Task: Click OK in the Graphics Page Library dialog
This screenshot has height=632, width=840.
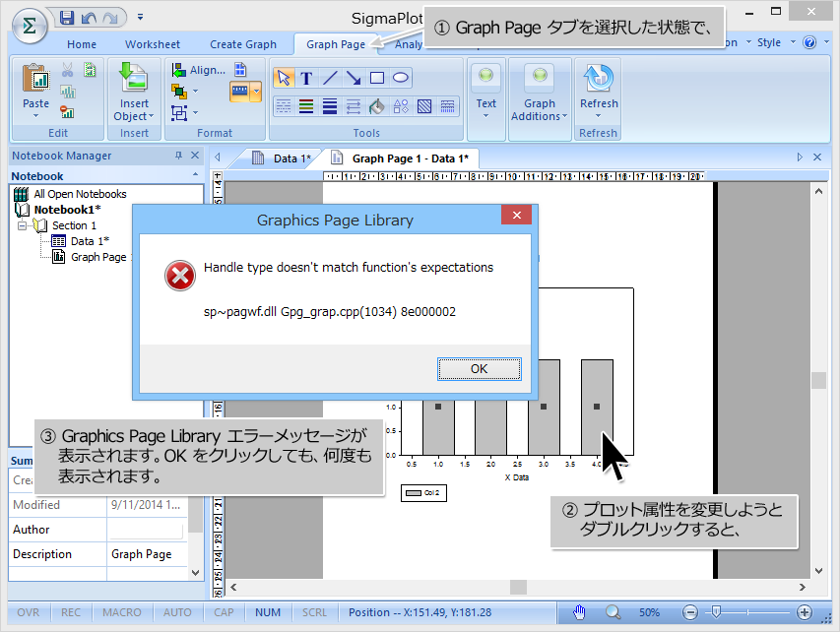Action: pos(479,369)
